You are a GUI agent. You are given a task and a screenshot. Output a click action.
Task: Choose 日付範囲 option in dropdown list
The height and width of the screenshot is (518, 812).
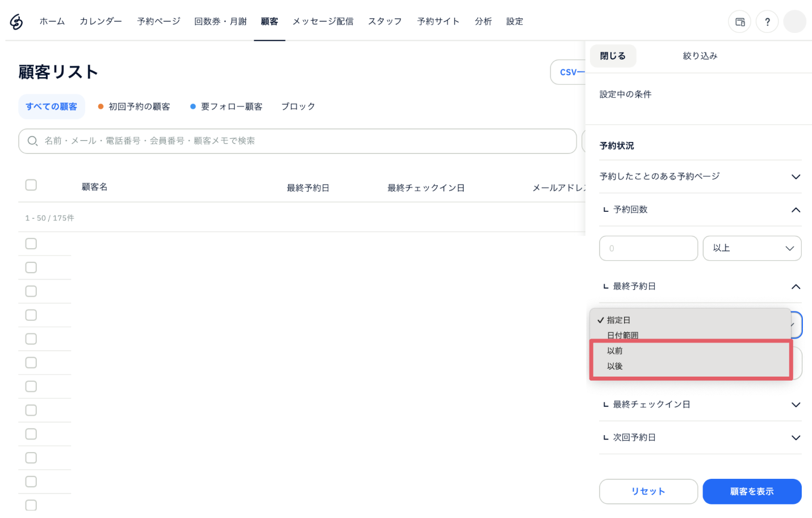click(x=690, y=335)
